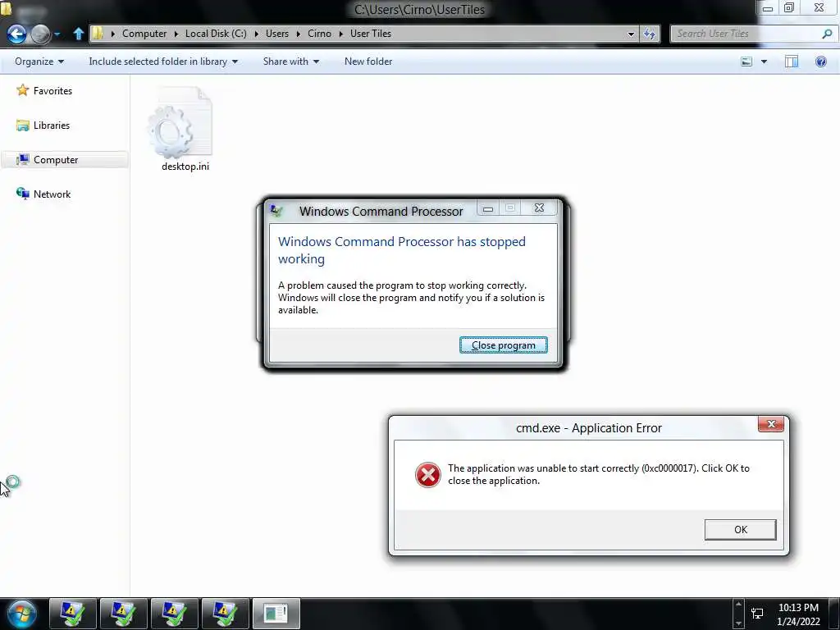Minimize the Windows Command Processor dialog
The image size is (840, 630).
(487, 208)
